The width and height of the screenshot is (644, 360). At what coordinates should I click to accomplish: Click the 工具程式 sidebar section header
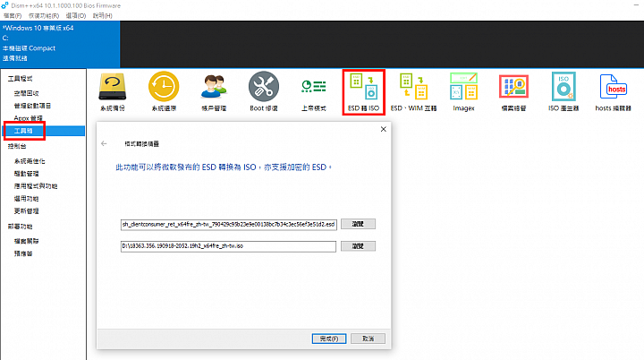(20, 79)
